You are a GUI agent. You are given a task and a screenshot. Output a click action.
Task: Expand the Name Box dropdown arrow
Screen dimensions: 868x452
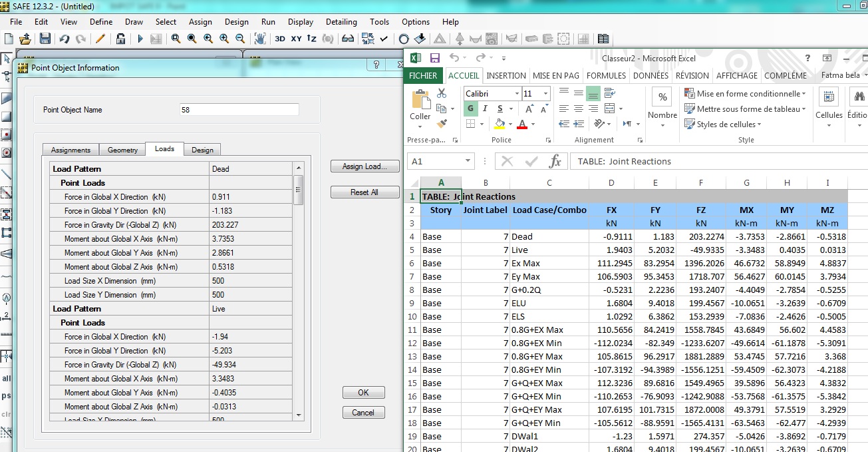(468, 161)
